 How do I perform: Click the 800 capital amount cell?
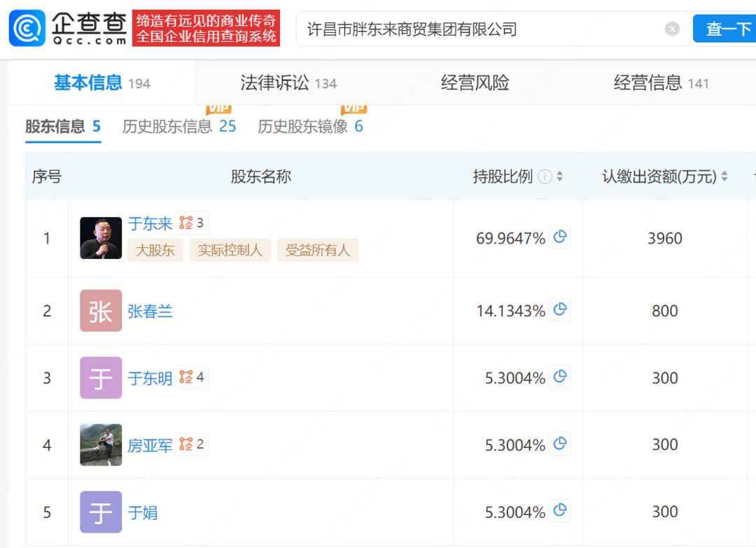pyautogui.click(x=665, y=311)
